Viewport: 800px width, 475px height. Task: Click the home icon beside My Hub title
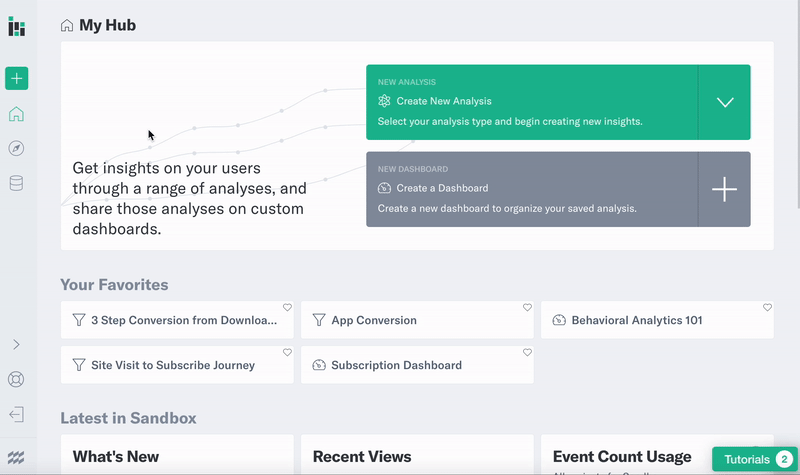coord(67,26)
